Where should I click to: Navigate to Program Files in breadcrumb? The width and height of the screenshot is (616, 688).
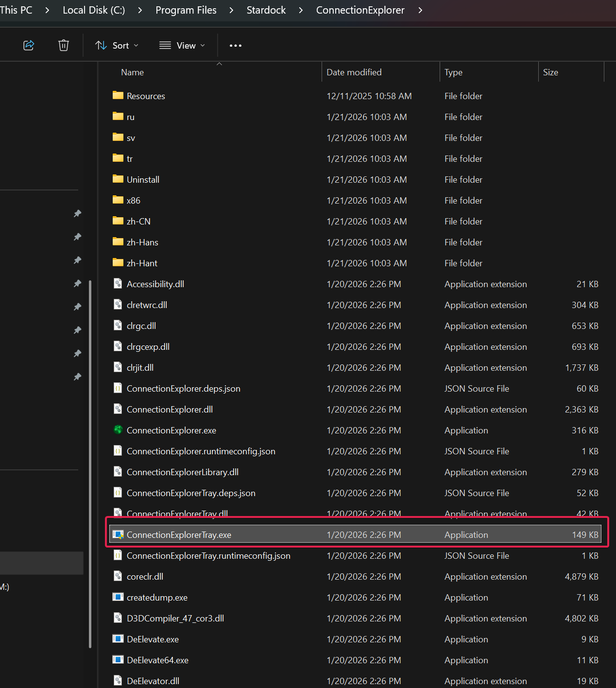click(186, 10)
